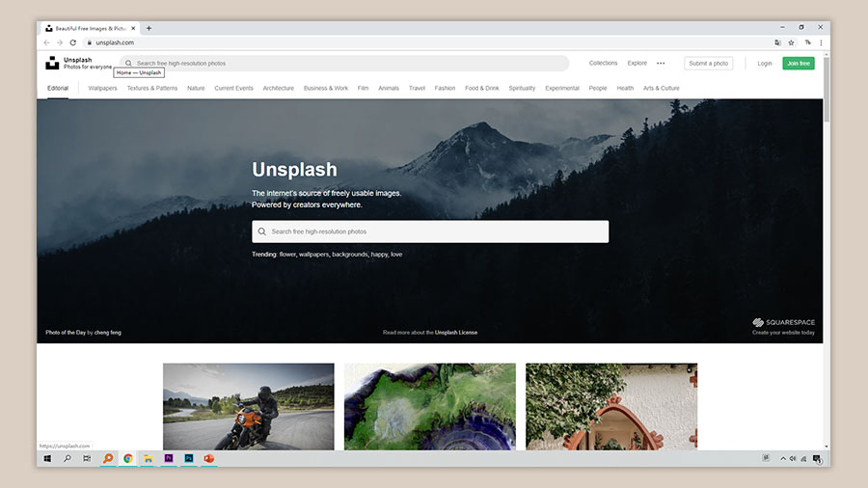Open a new browser tab

click(149, 28)
